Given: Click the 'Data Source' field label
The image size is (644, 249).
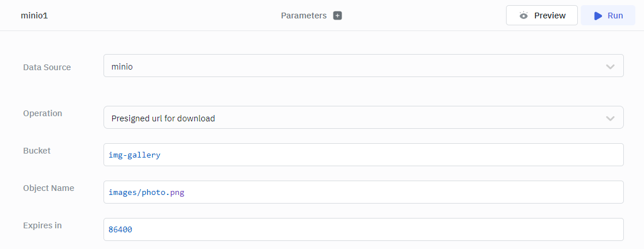Looking at the screenshot, I should point(47,67).
